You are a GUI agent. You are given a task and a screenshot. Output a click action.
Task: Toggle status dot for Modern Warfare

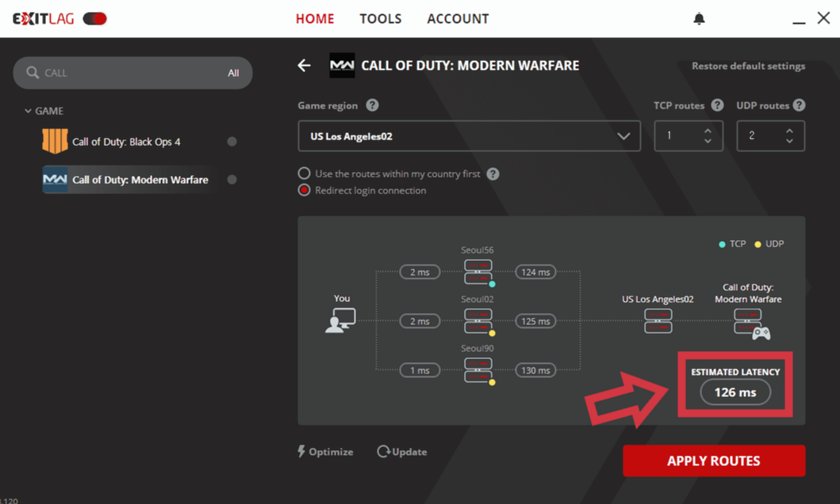[x=232, y=179]
